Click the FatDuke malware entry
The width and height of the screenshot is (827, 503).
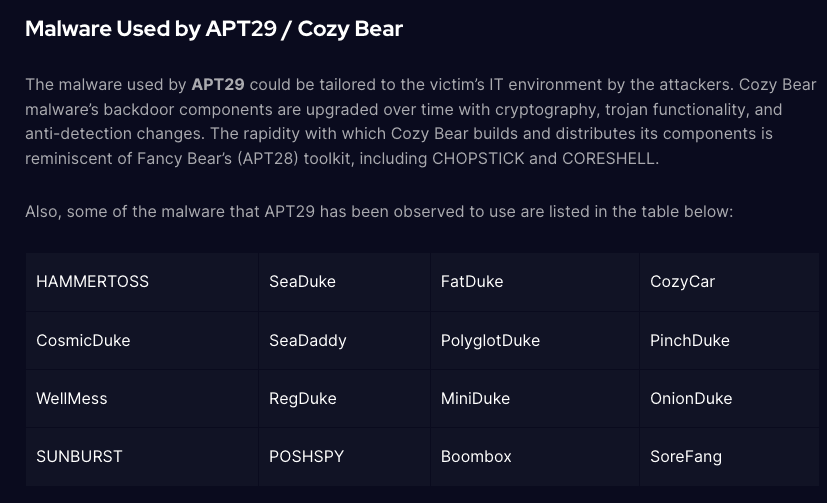point(472,282)
